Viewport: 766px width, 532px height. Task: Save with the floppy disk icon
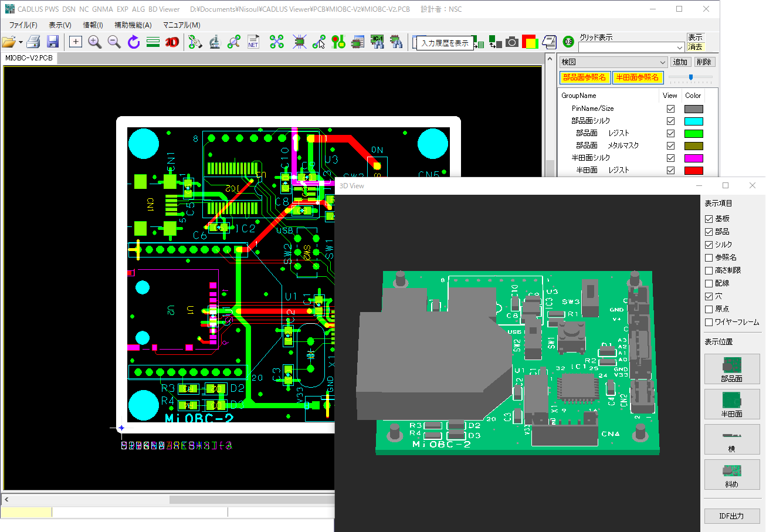click(53, 42)
